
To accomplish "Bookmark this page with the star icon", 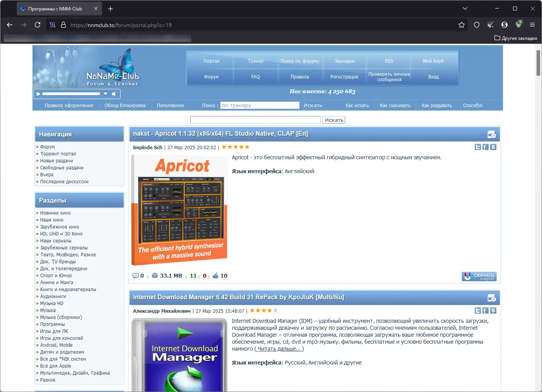I will point(462,25).
